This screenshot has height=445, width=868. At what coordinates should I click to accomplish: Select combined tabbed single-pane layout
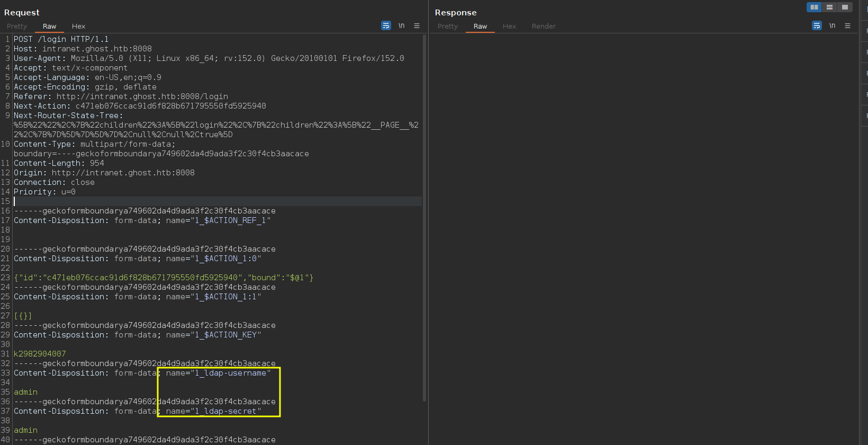point(845,7)
